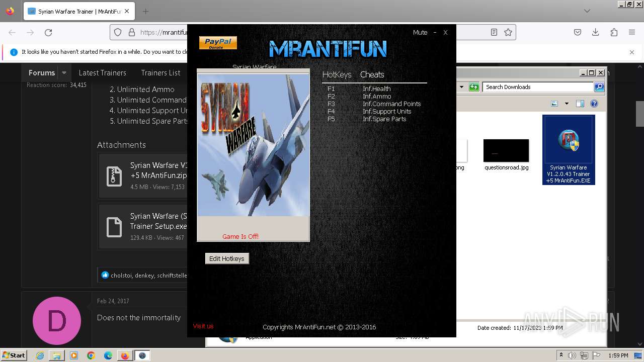
Task: Click the Windows Start button
Action: (14, 355)
